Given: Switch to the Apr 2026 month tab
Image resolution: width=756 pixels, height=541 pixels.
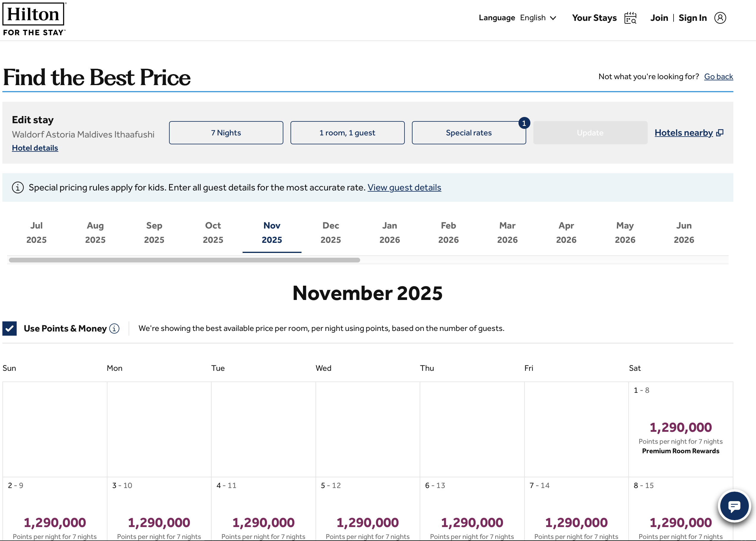Looking at the screenshot, I should point(566,233).
